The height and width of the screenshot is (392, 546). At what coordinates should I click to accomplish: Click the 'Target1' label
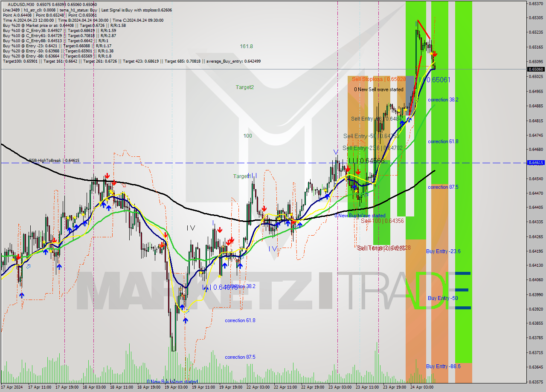pyautogui.click(x=241, y=176)
